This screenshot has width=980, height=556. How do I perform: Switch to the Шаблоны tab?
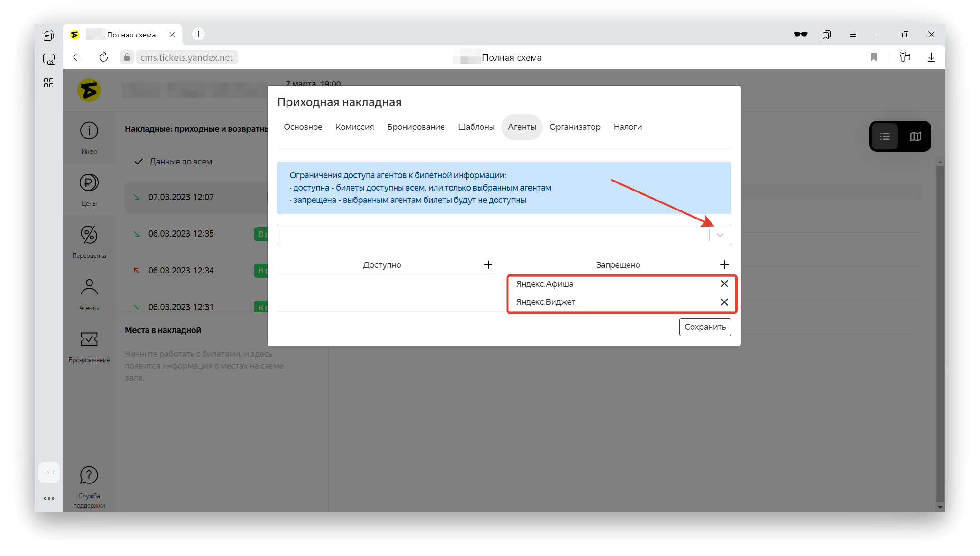click(476, 127)
